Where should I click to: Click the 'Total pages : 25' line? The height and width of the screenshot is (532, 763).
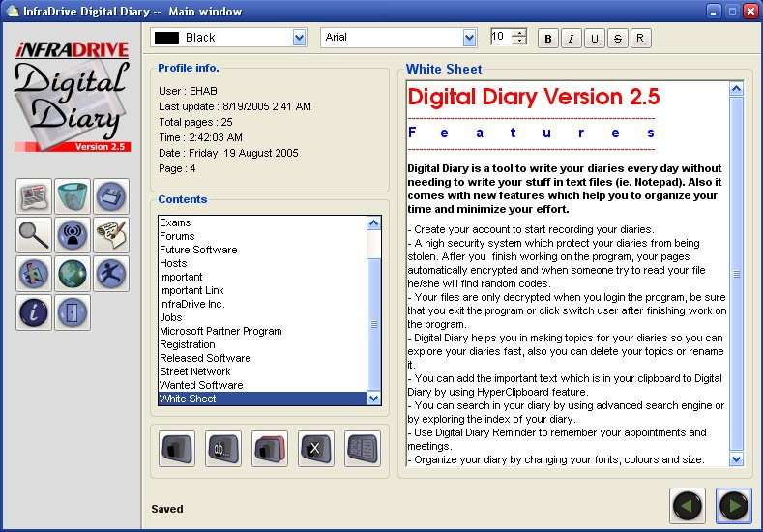pyautogui.click(x=195, y=122)
